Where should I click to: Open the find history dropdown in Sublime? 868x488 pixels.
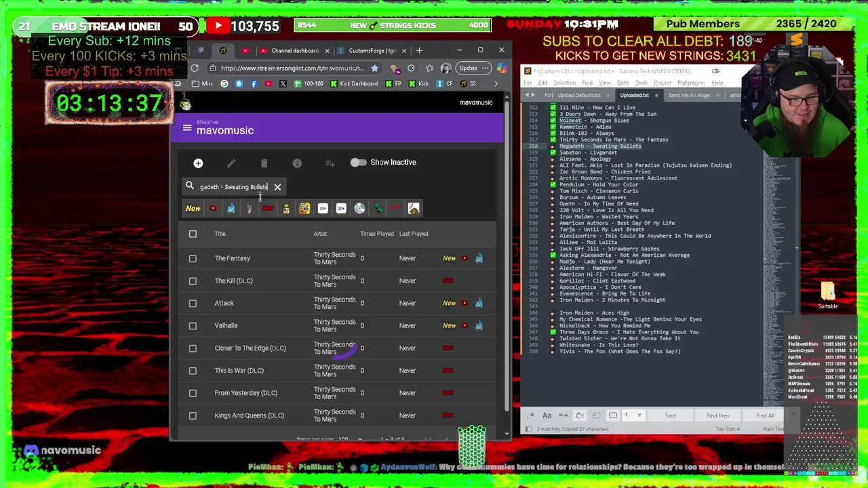(639, 415)
